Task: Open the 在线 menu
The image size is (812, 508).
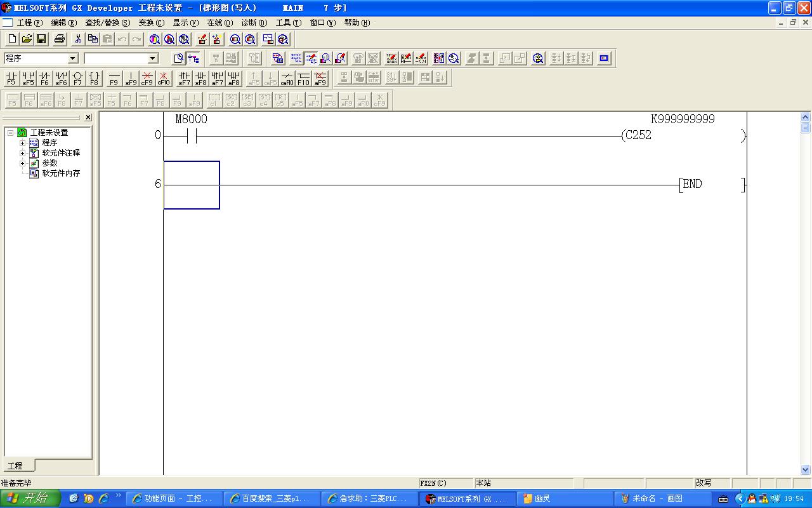Action: (219, 23)
